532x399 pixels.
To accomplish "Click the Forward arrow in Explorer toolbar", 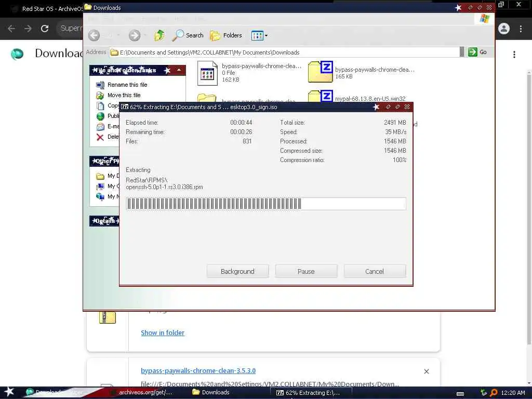I will pyautogui.click(x=135, y=35).
